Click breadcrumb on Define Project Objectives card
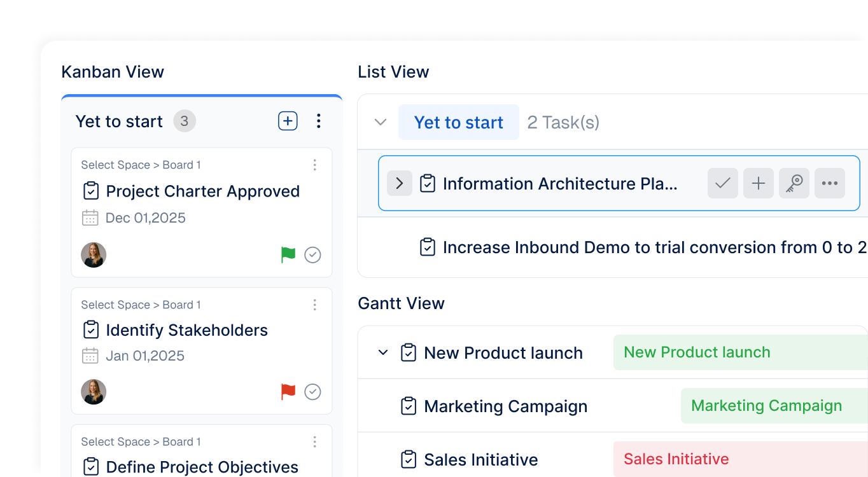Screen dimensions: 868x477 (141, 442)
